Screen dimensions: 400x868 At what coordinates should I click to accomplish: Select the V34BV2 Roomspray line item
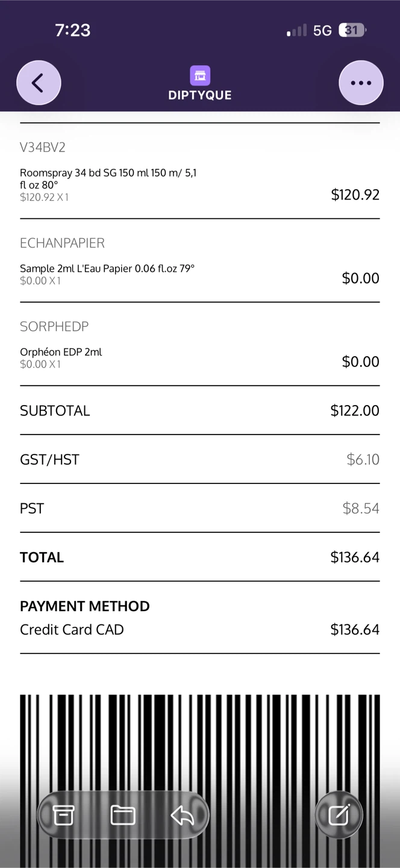(200, 171)
